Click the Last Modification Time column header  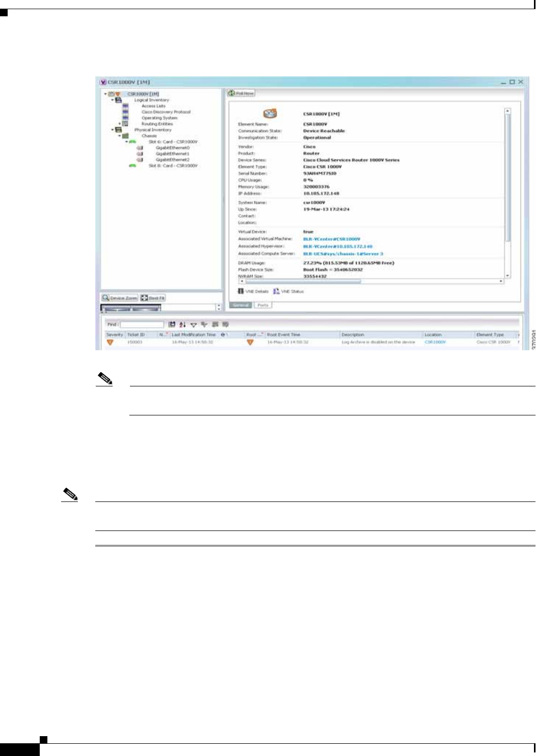pyautogui.click(x=194, y=334)
